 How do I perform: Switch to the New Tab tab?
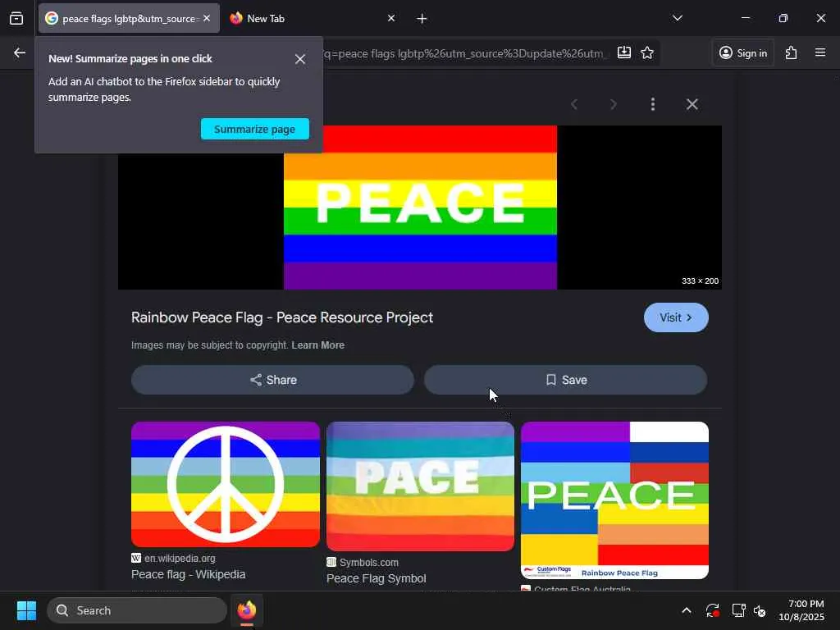313,18
